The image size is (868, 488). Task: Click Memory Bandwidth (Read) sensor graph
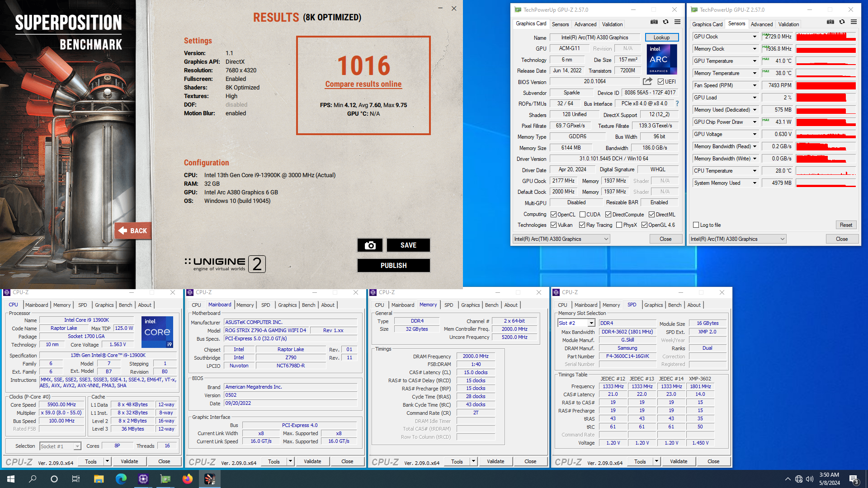[826, 146]
